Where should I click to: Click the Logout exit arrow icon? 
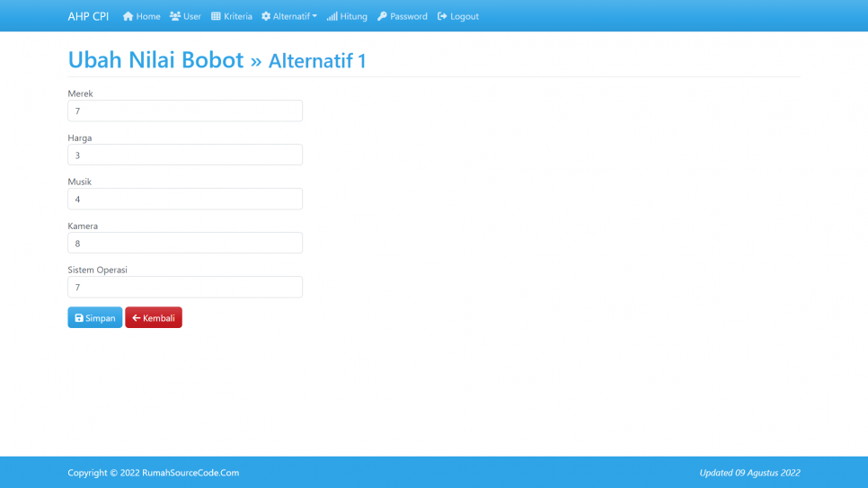coord(442,16)
